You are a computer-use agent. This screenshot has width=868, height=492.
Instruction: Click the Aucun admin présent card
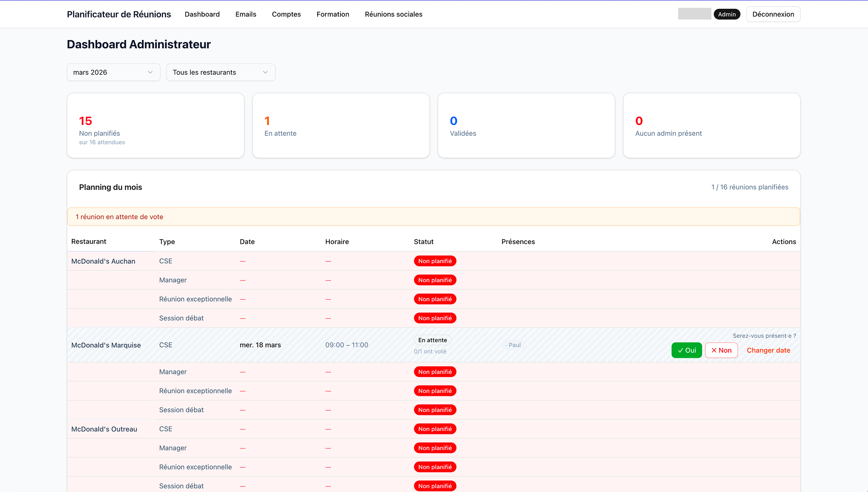point(711,125)
